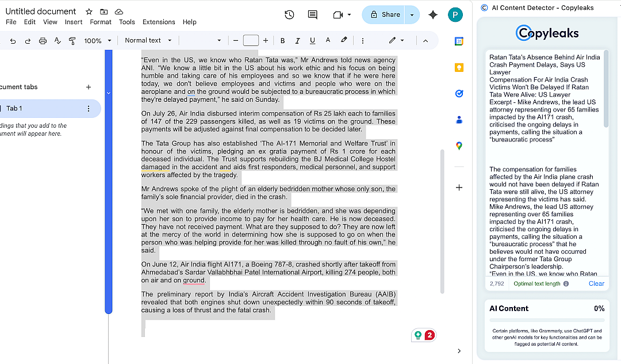621x364 pixels.
Task: Open the Extensions menu
Action: click(159, 22)
